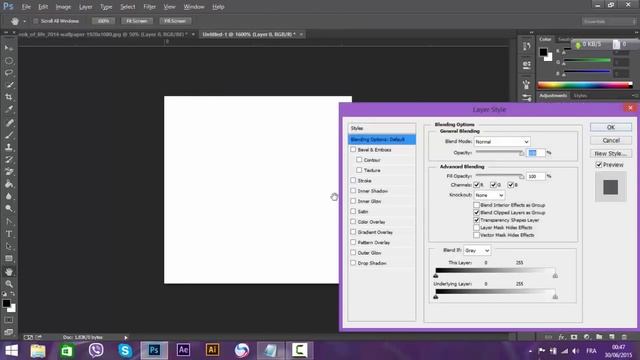The height and width of the screenshot is (360, 640).
Task: Enable the Color Overlay checkbox
Action: click(x=353, y=222)
